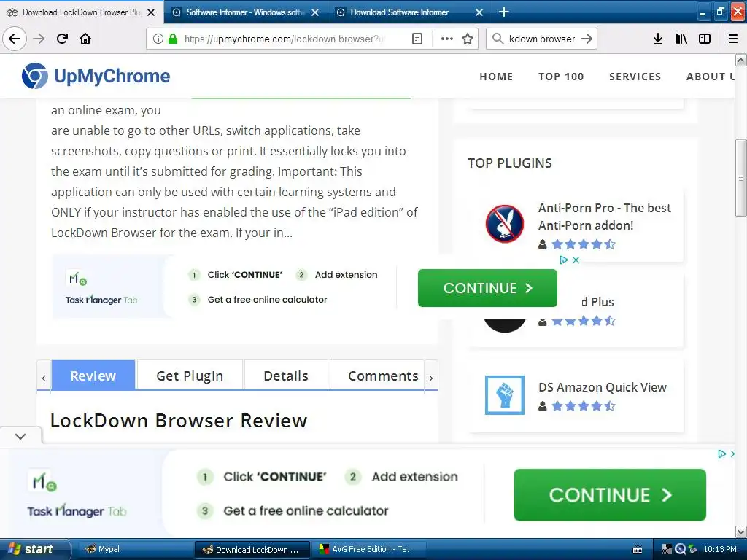
Task: Toggle reader view in address bar
Action: pyautogui.click(x=417, y=39)
